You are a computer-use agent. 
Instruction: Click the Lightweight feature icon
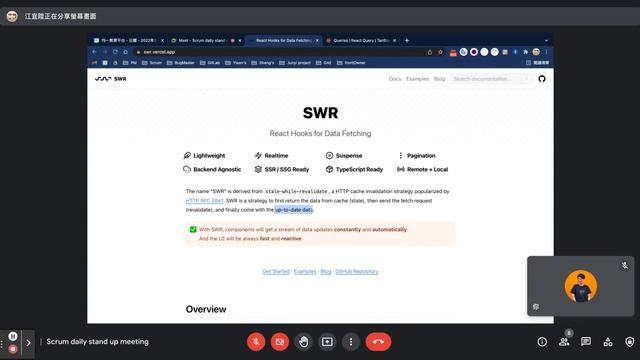click(x=187, y=156)
